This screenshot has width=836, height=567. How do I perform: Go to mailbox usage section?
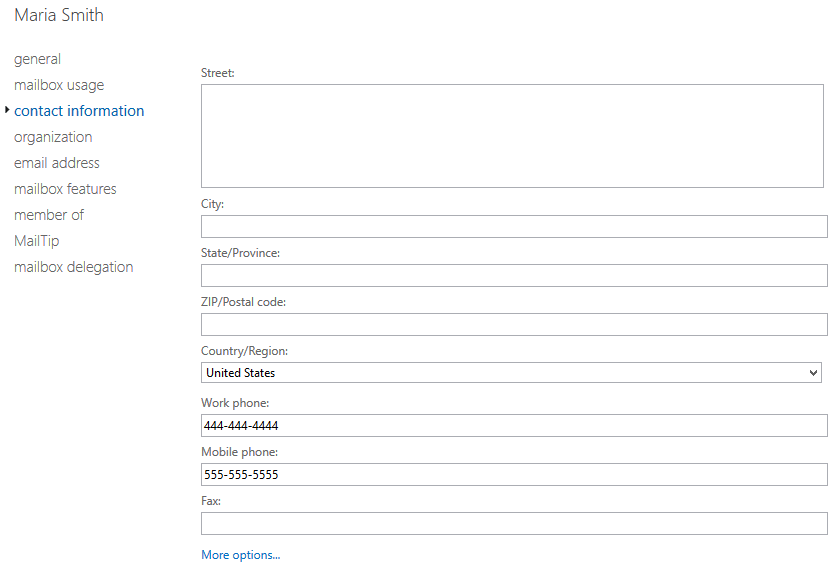[59, 85]
